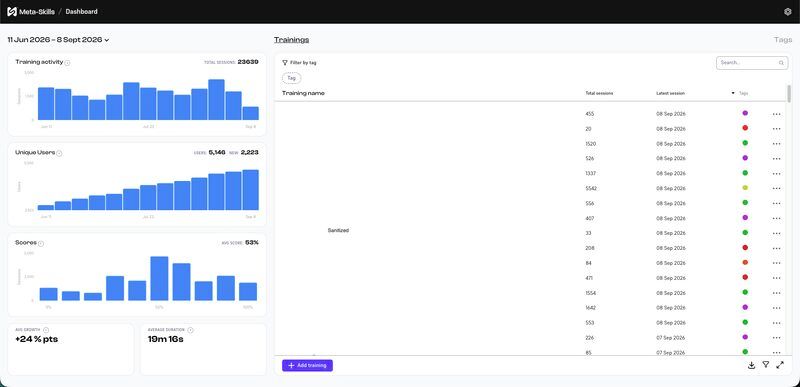Open info icon beside Avg Growth
800x387 pixels.
tap(46, 330)
